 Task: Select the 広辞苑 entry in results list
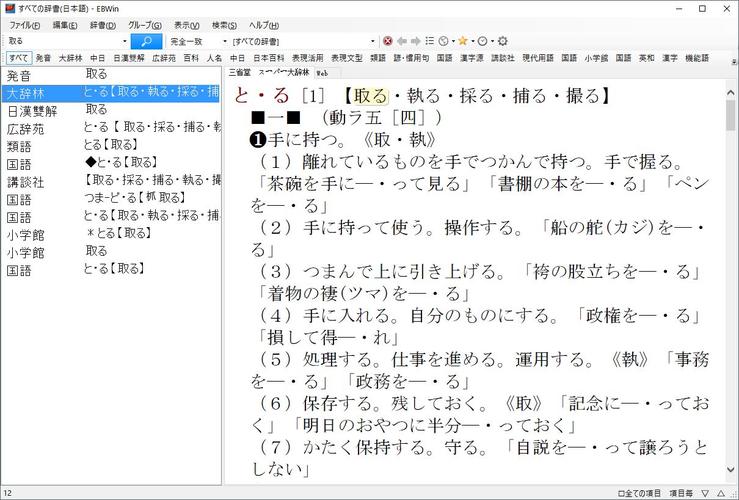24,127
